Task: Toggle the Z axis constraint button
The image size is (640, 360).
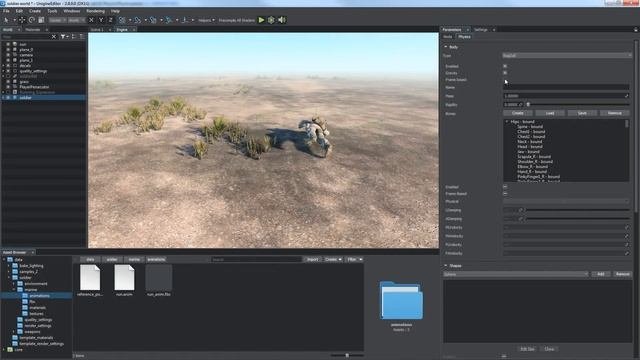Action: click(x=110, y=20)
